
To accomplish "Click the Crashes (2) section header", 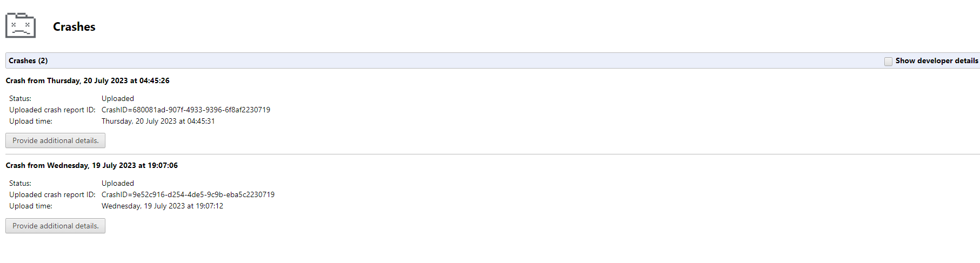I will pyautogui.click(x=28, y=60).
